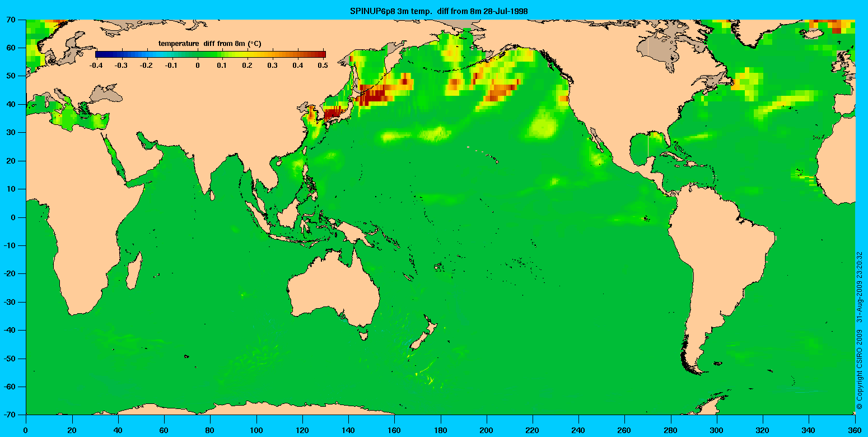Click the colorbar tick label '-0.2'
The height and width of the screenshot is (437, 868).
[146, 65]
